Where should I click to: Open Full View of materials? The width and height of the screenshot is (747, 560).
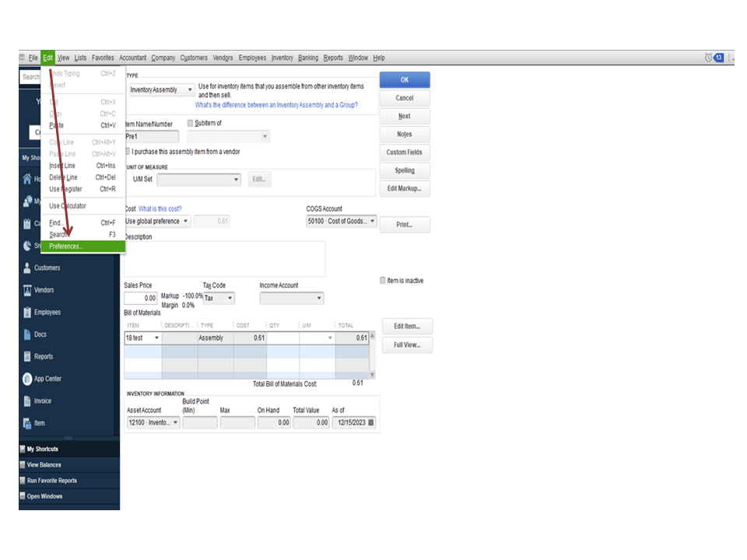[x=407, y=345]
